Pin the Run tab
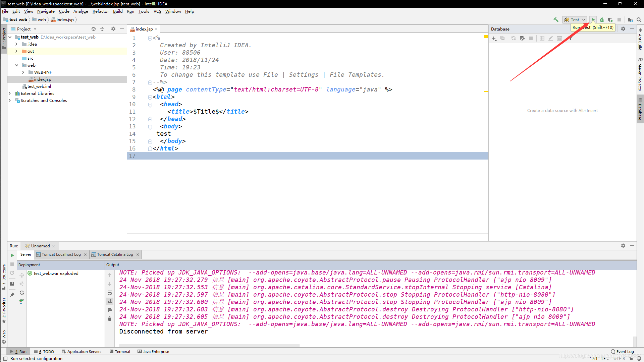 point(12,295)
